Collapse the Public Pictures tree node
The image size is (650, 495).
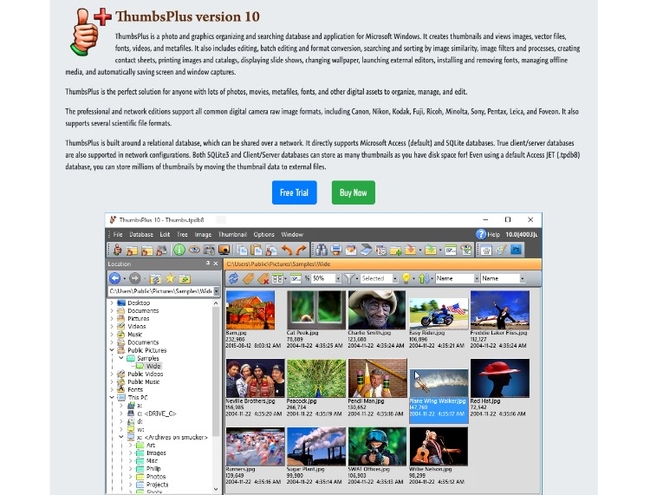coord(112,350)
